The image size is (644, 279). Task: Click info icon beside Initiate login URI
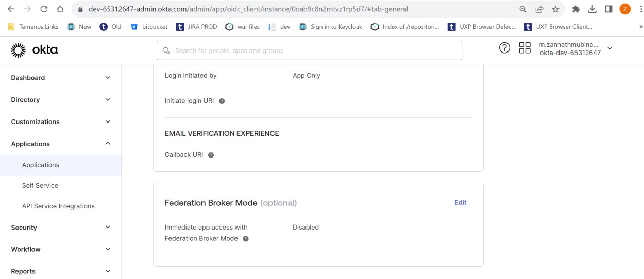tap(222, 101)
